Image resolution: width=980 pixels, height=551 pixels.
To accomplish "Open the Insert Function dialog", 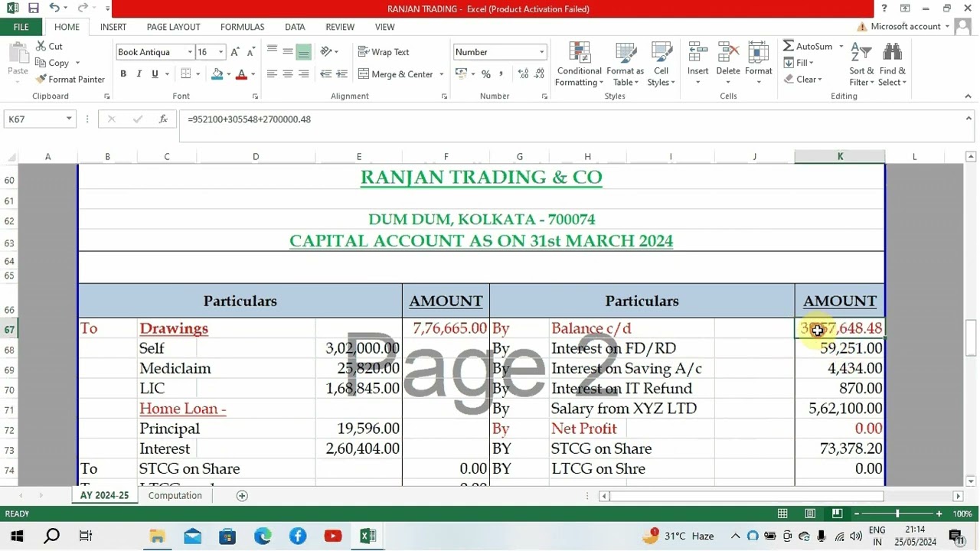I will tap(163, 119).
